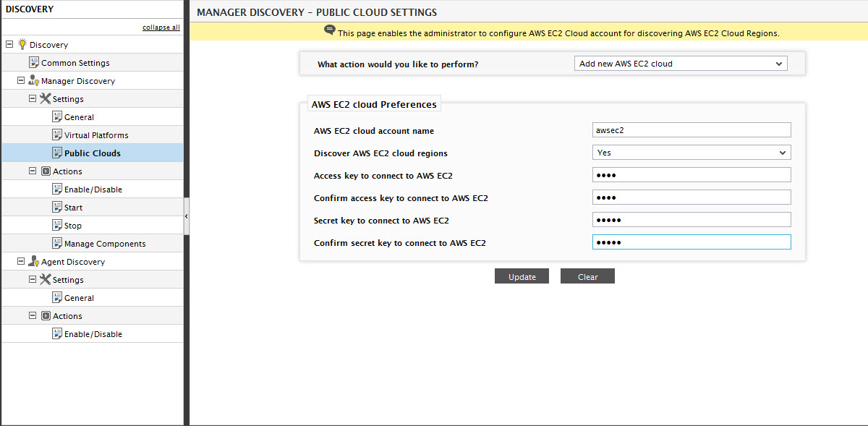Click the tools icon beside Agent Discovery Settings
This screenshot has height=426, width=868.
pos(45,279)
